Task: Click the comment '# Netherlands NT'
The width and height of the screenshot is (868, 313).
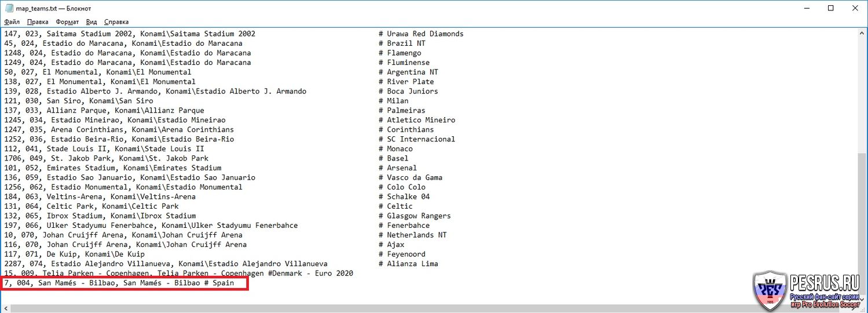Action: [413, 235]
